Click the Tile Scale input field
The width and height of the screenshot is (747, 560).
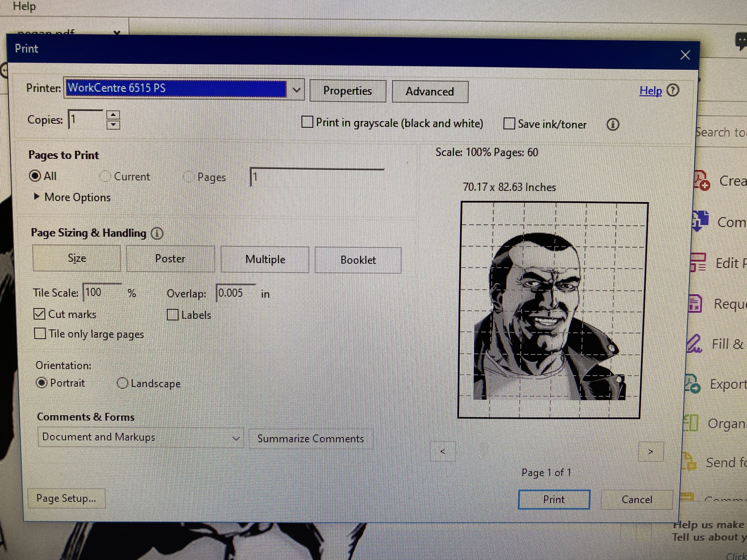coord(101,292)
